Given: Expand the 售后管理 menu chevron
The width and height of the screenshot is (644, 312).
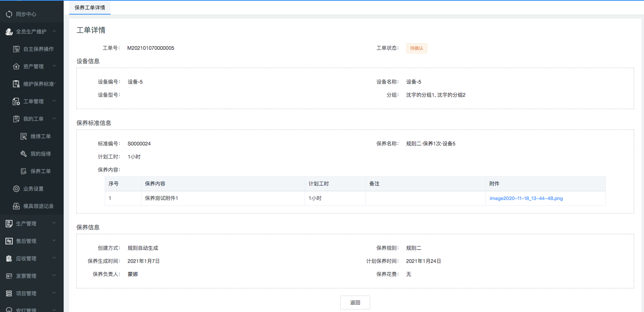Looking at the screenshot, I should tap(54, 241).
